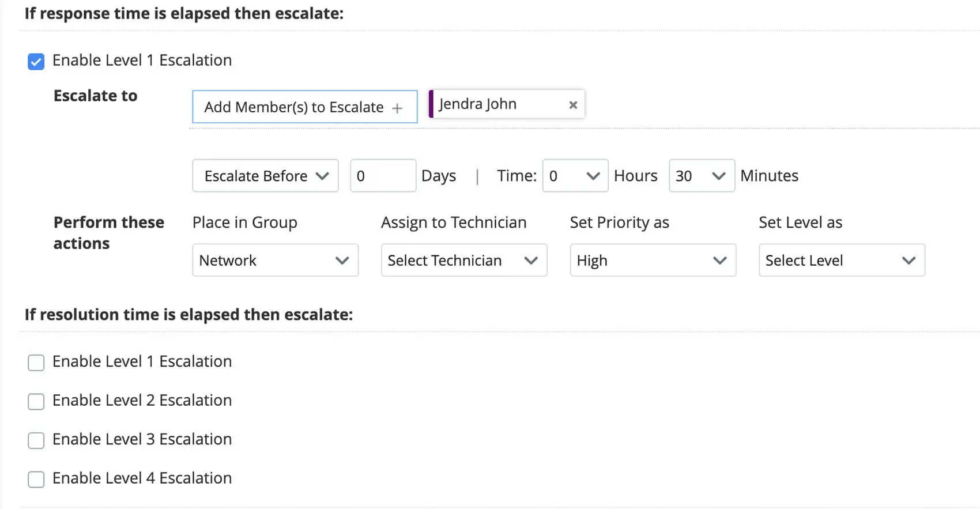Image resolution: width=980 pixels, height=509 pixels.
Task: Click the plus icon to add members
Action: [x=397, y=108]
